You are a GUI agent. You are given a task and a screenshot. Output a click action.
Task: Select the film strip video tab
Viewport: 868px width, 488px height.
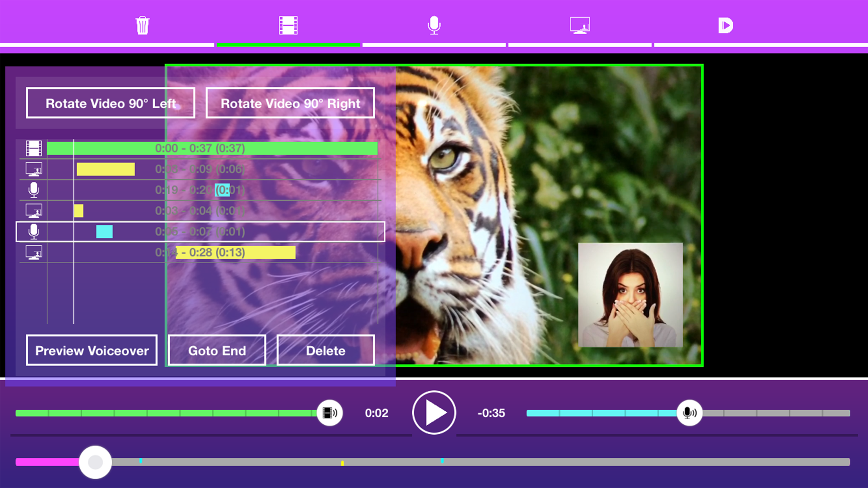288,26
